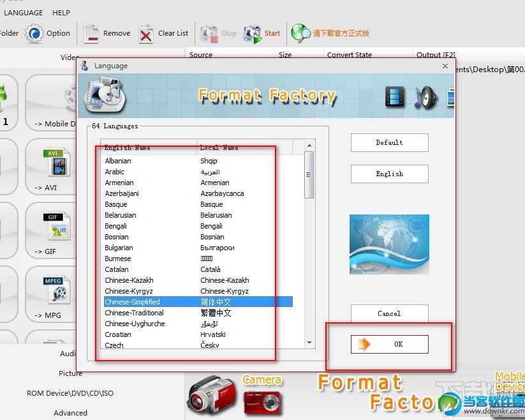Sort by Local Name column header
Screen dimensions: 525x420
point(245,147)
